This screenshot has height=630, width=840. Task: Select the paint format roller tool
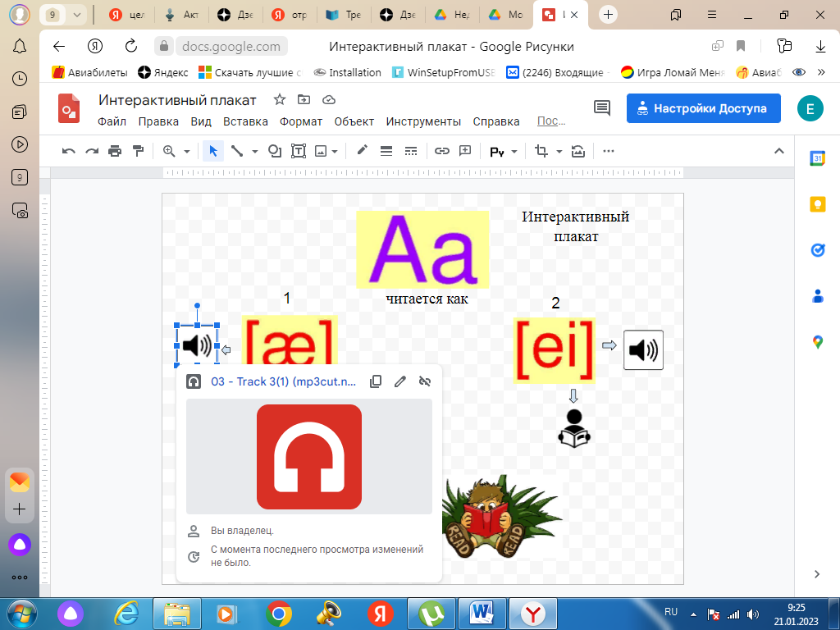click(138, 151)
